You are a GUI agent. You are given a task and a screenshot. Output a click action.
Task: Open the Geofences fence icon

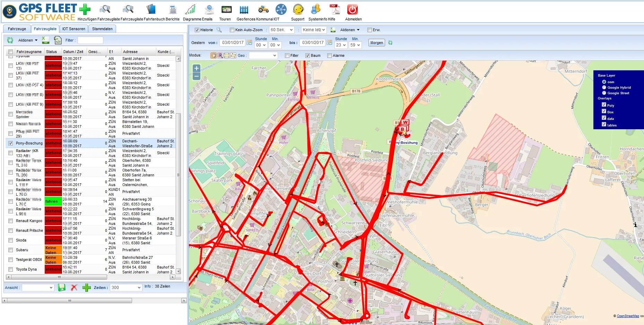pyautogui.click(x=244, y=9)
